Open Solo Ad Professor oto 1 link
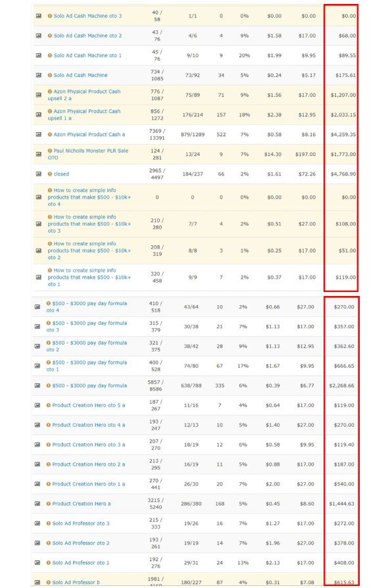Viewport: 388px width, 588px height. (x=81, y=563)
